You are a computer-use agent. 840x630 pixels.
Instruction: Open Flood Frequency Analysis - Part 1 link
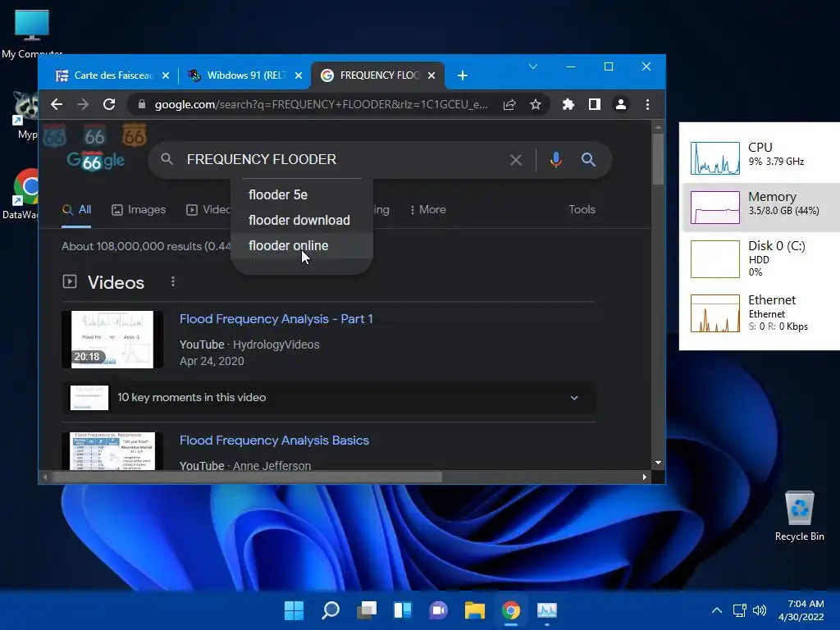coord(276,319)
